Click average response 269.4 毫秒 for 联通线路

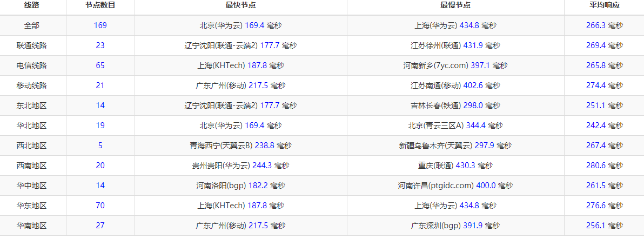(x=605, y=45)
